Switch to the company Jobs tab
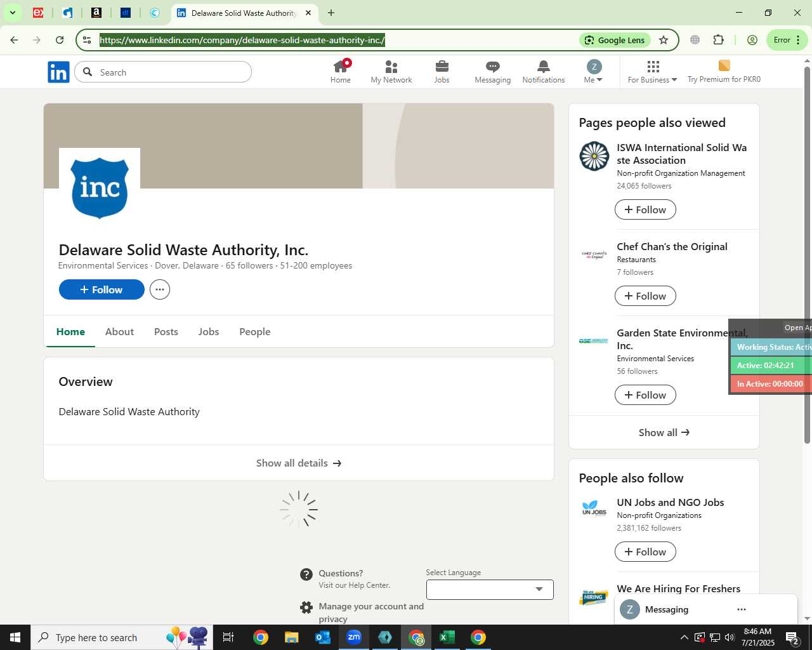The image size is (812, 650). 209,331
